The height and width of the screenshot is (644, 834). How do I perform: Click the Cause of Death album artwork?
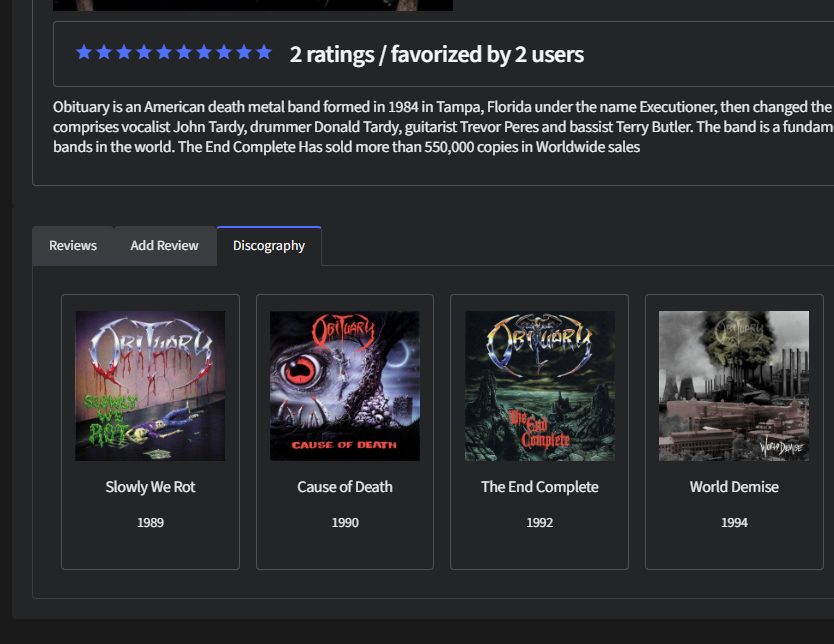344,385
